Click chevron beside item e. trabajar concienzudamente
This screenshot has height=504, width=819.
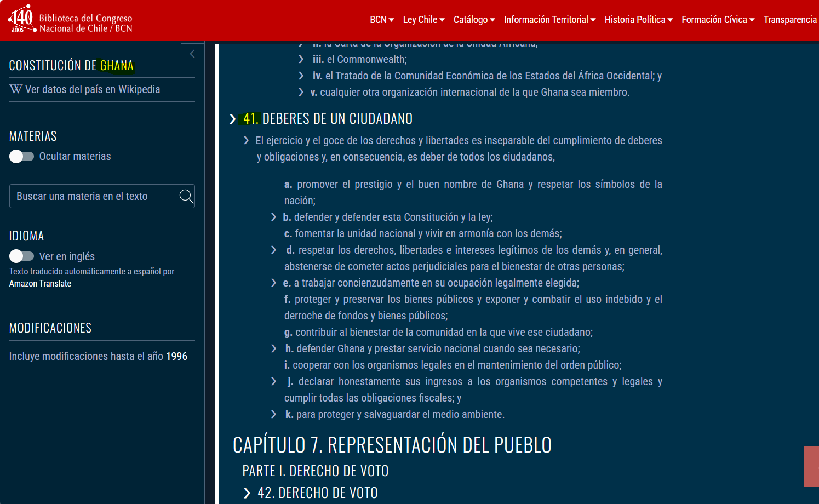274,283
